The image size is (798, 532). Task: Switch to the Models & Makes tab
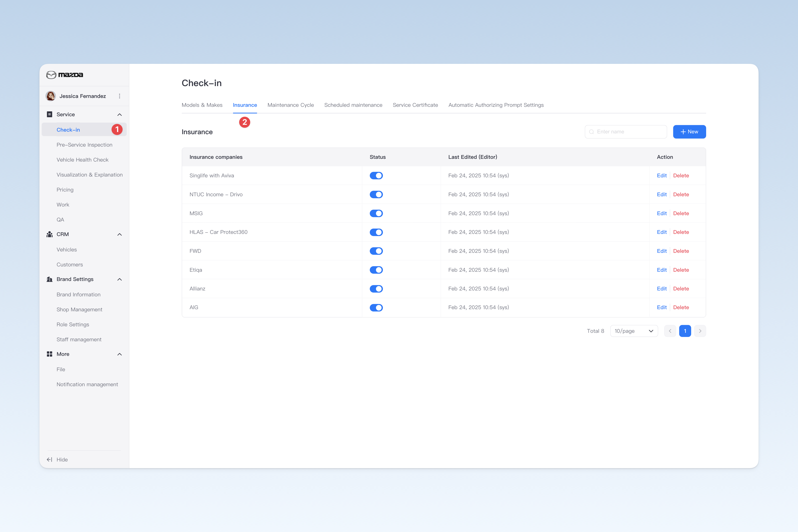point(202,105)
